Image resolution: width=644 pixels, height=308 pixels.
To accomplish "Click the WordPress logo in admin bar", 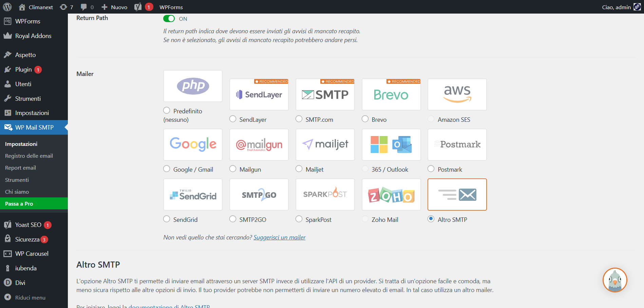I will click(x=7, y=7).
